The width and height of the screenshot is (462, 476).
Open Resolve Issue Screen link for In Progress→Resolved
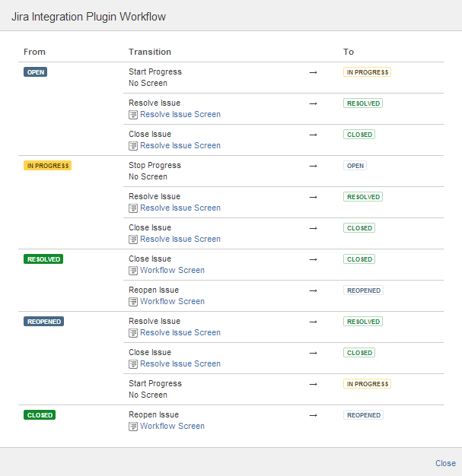(x=180, y=208)
